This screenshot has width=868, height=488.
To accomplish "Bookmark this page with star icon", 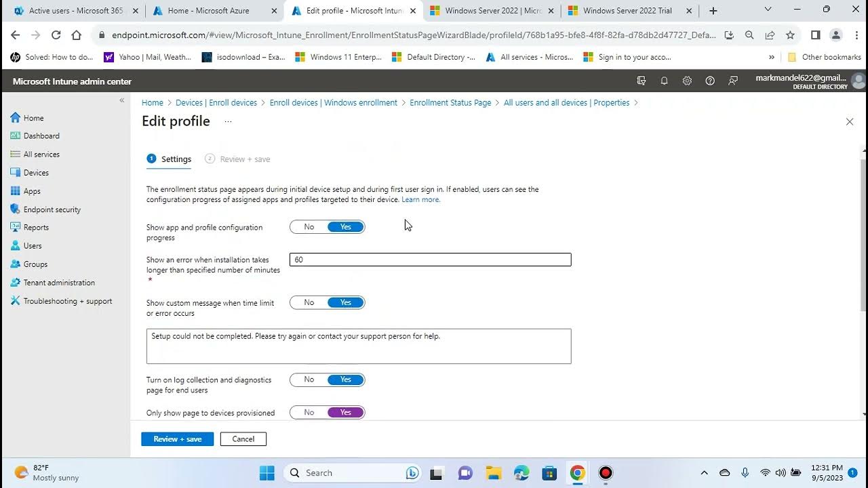I will pos(790,35).
